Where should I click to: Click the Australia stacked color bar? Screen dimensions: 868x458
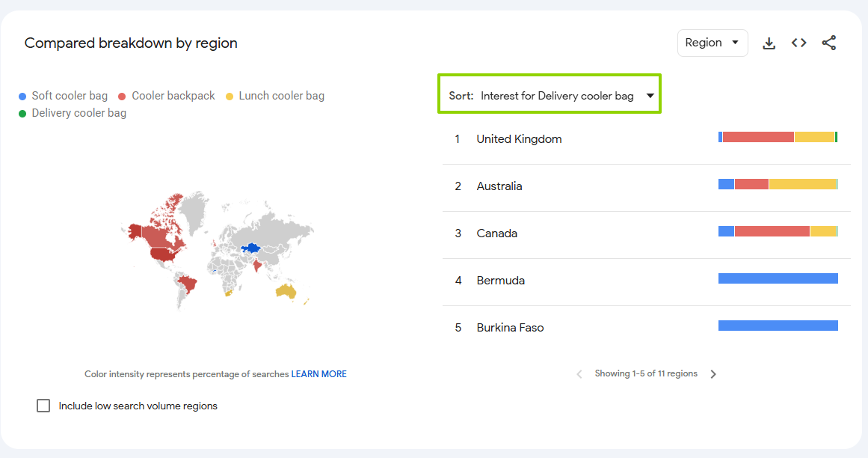[x=778, y=184]
